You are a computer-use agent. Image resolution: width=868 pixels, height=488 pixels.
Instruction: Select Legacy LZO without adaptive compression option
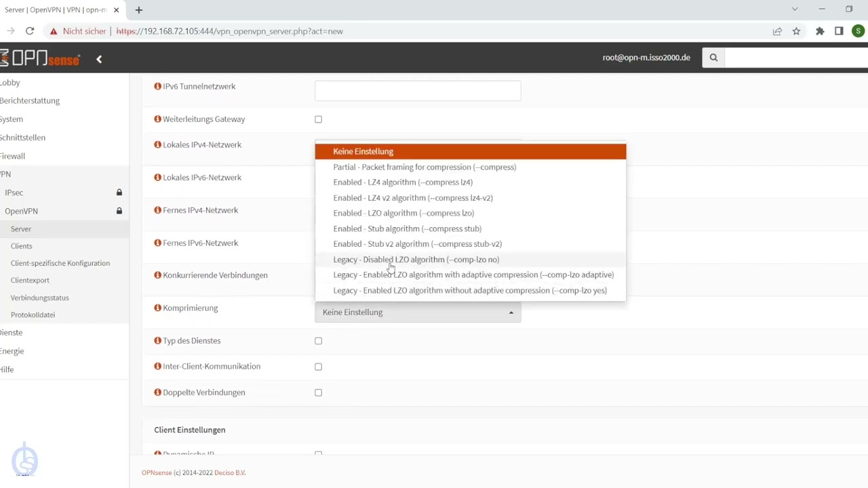(x=471, y=290)
